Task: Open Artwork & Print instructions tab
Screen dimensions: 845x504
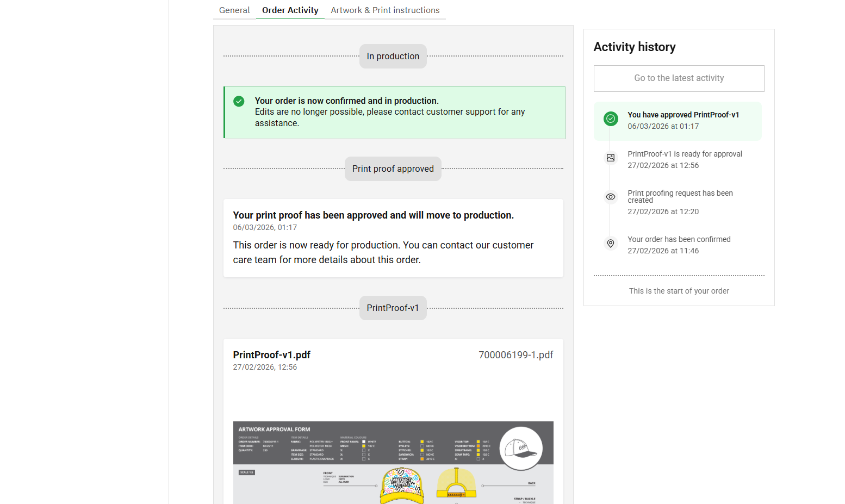Action: point(385,10)
